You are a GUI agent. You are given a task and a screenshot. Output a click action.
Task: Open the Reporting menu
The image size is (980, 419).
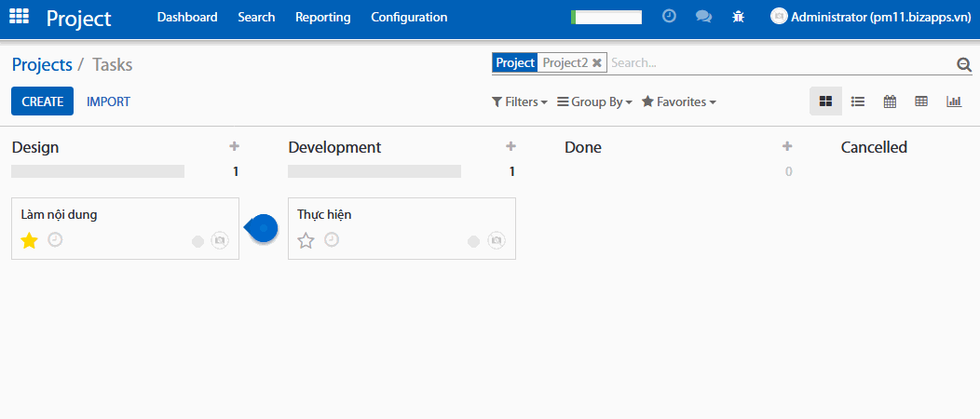(322, 17)
